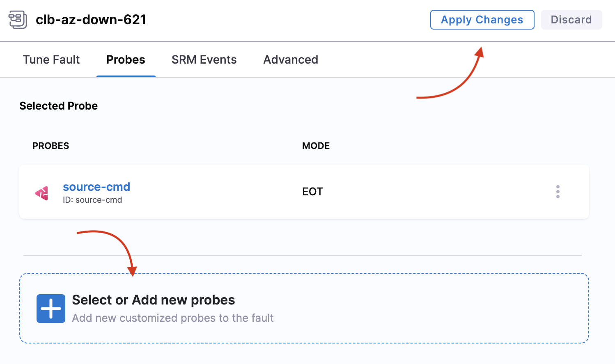Apply the pending changes
The height and width of the screenshot is (364, 615).
482,20
